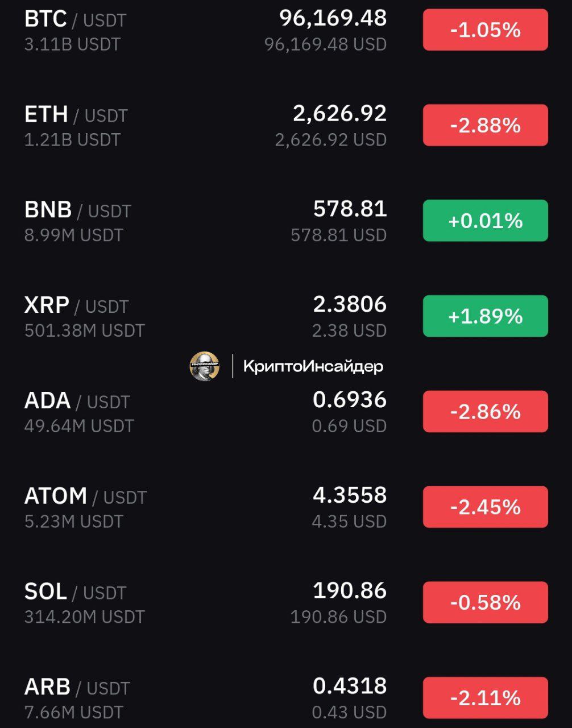Tap the ADA -2.86% red badge
The height and width of the screenshot is (728, 572).
485,411
